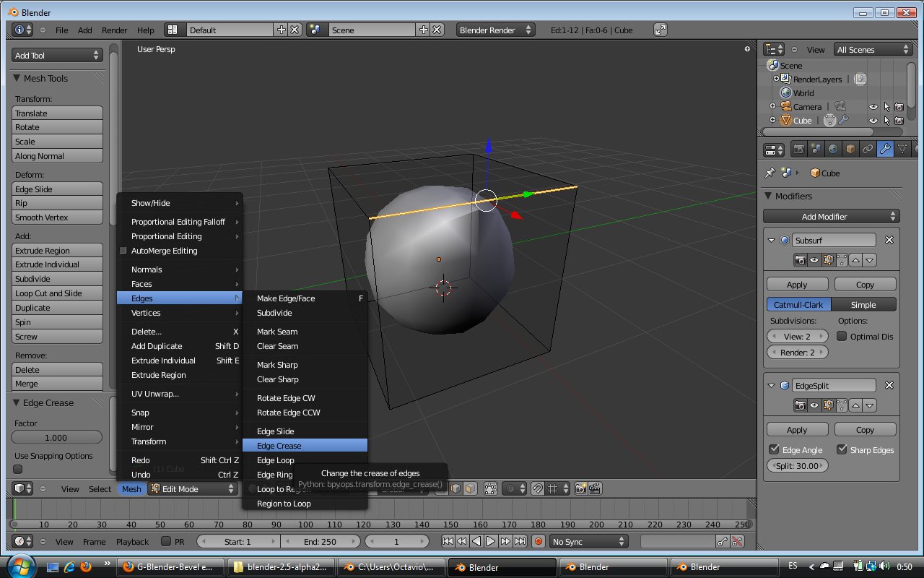Viewport: 924px width, 578px height.
Task: Click the Edge Crease Factor slider
Action: pyautogui.click(x=56, y=438)
